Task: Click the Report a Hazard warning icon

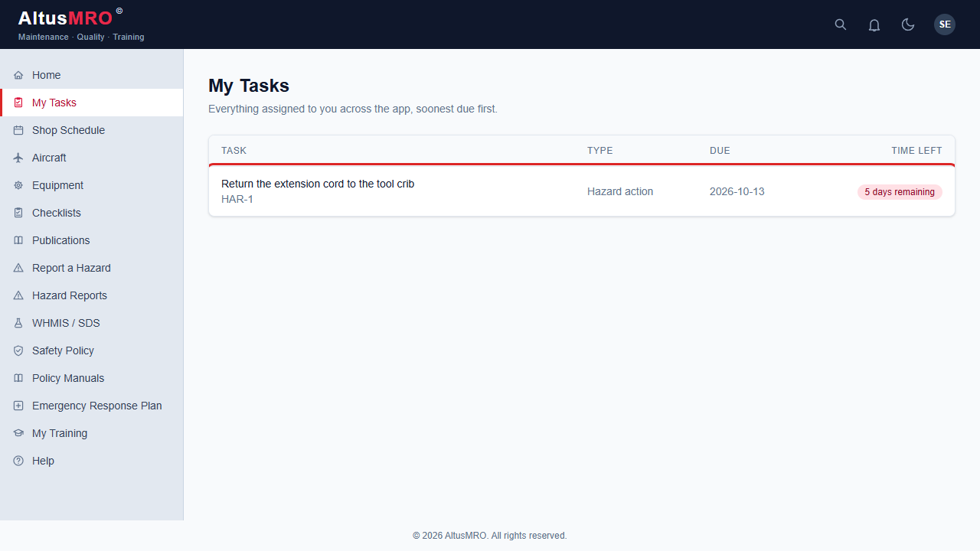Action: pos(18,268)
